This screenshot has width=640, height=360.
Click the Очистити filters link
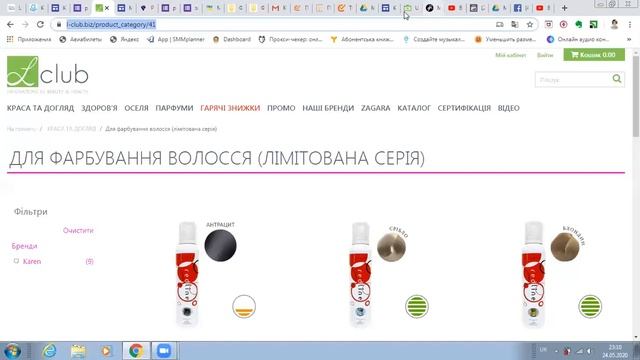[x=78, y=231]
